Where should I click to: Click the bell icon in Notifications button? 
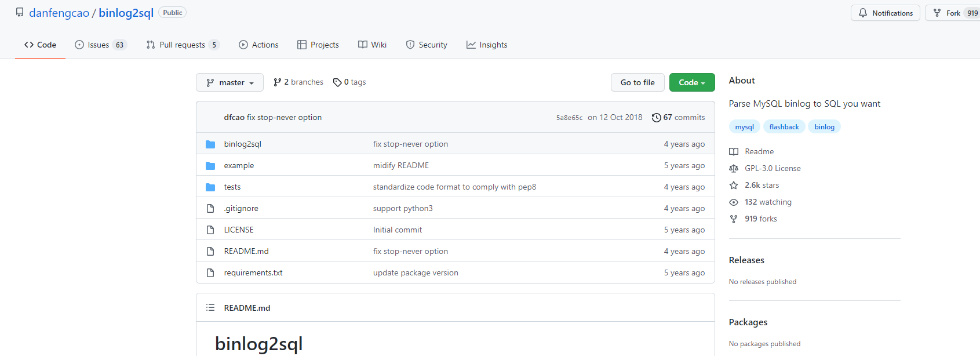863,13
